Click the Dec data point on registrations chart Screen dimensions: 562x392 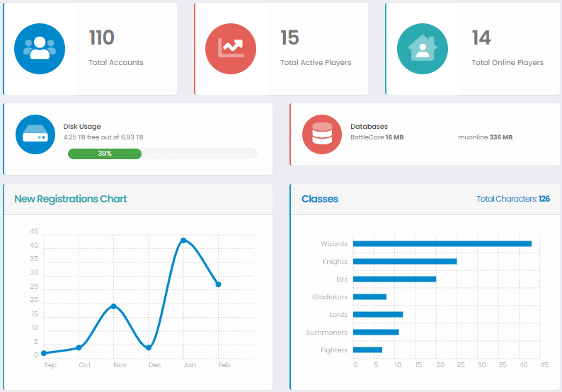(149, 347)
